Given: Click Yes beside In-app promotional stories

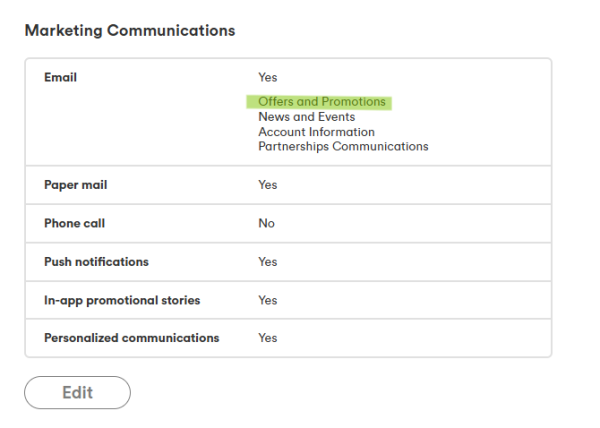Looking at the screenshot, I should click(x=267, y=300).
